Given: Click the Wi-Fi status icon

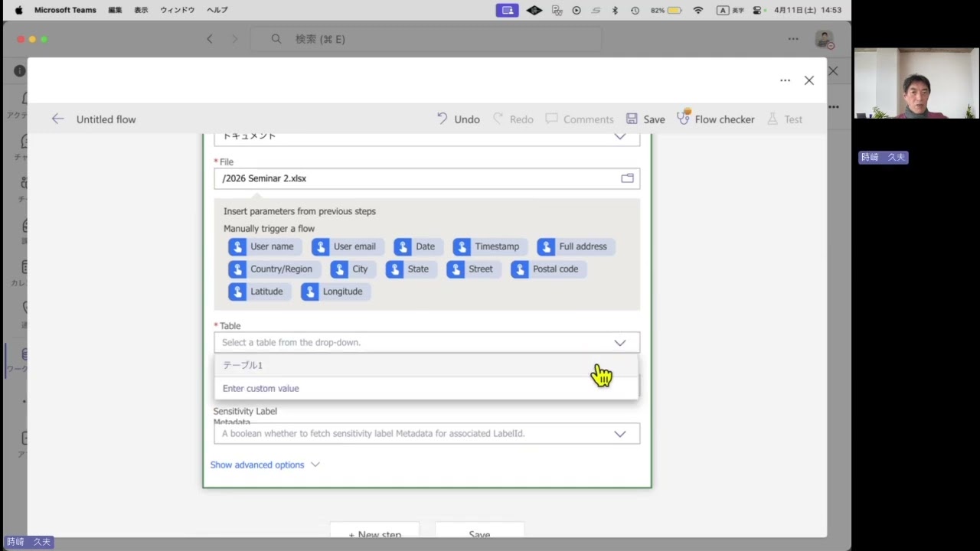Looking at the screenshot, I should pyautogui.click(x=697, y=10).
